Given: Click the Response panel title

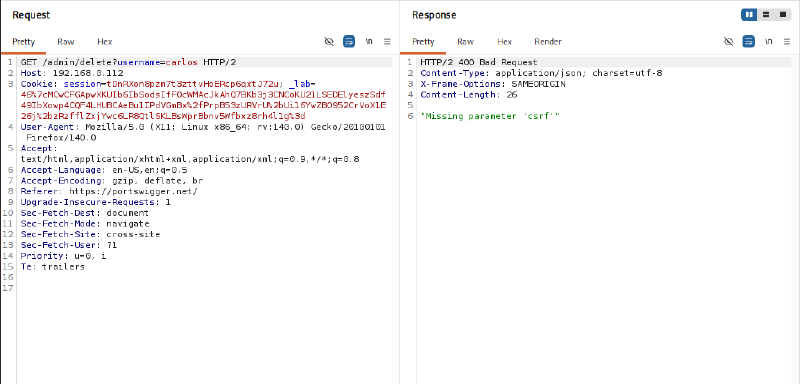Looking at the screenshot, I should (434, 15).
